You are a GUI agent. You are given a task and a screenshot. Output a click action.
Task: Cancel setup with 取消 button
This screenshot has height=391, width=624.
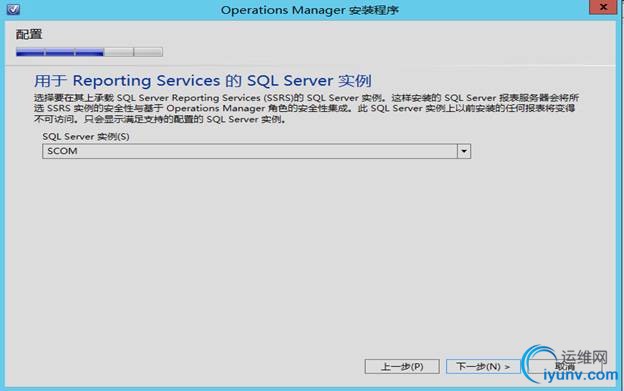565,366
